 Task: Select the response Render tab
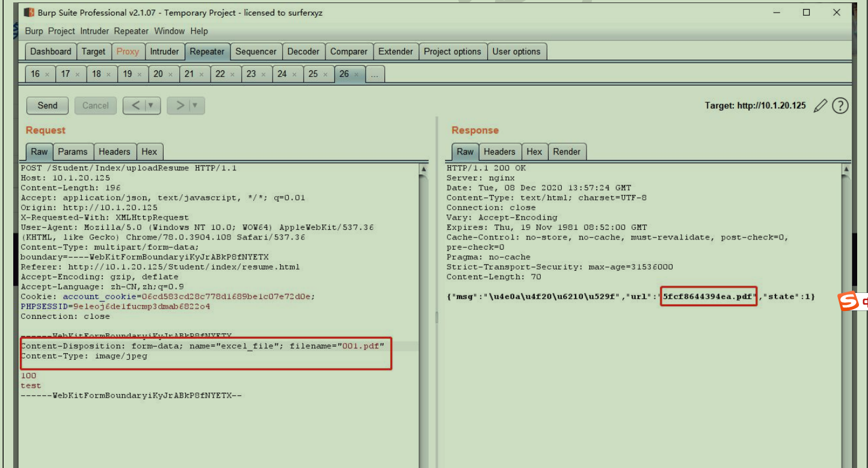567,152
